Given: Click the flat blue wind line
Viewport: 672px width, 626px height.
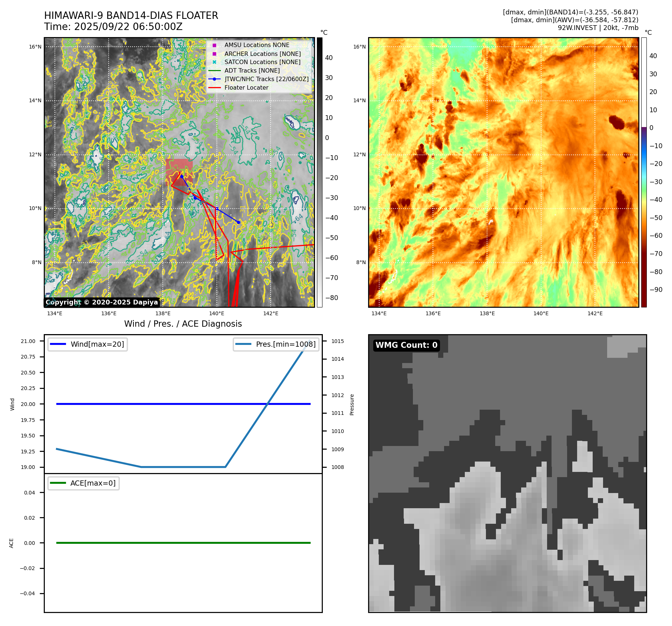Looking at the screenshot, I should (183, 404).
